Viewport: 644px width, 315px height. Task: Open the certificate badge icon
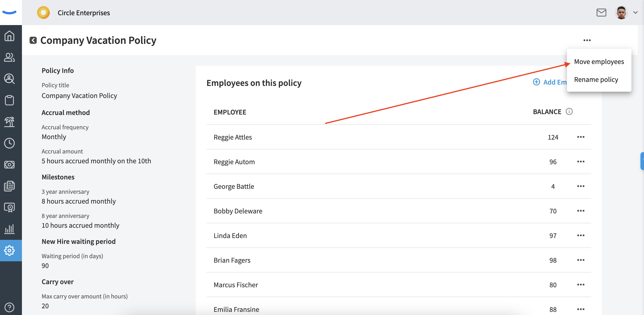(x=9, y=207)
